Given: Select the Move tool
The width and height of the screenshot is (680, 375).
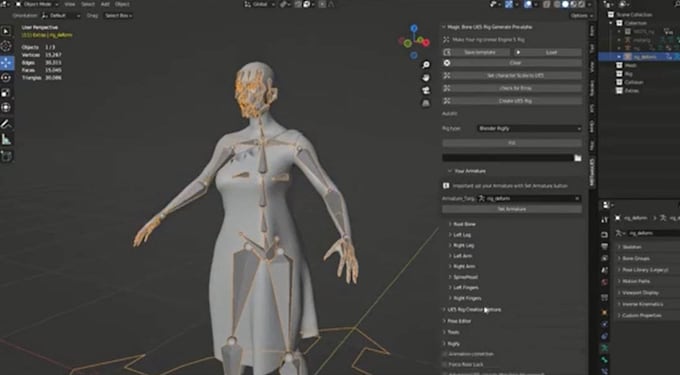Looking at the screenshot, I should 6,63.
